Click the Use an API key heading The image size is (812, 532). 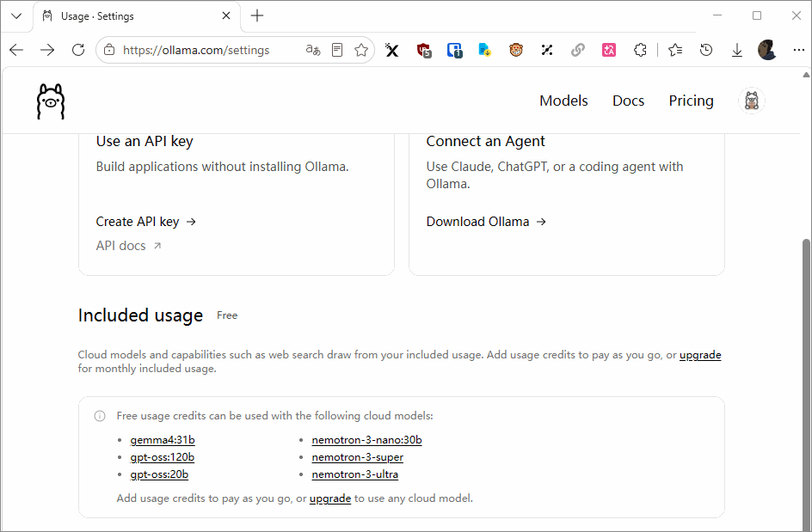(x=145, y=141)
